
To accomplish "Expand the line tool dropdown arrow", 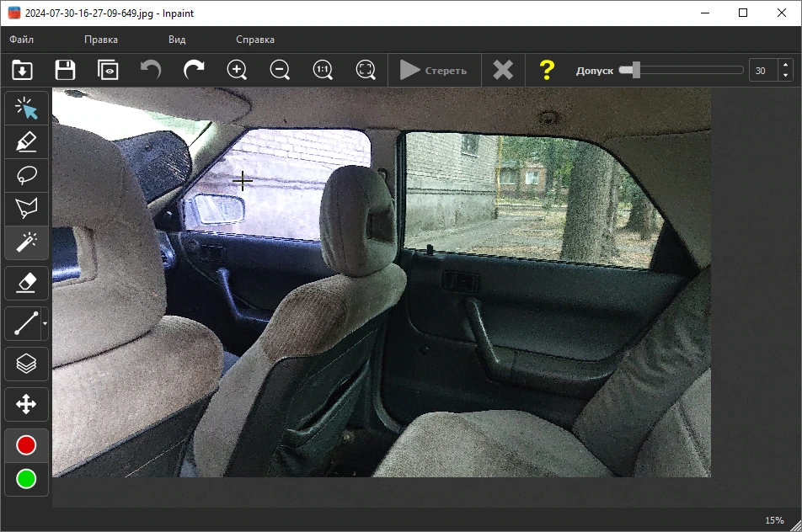I will click(45, 323).
